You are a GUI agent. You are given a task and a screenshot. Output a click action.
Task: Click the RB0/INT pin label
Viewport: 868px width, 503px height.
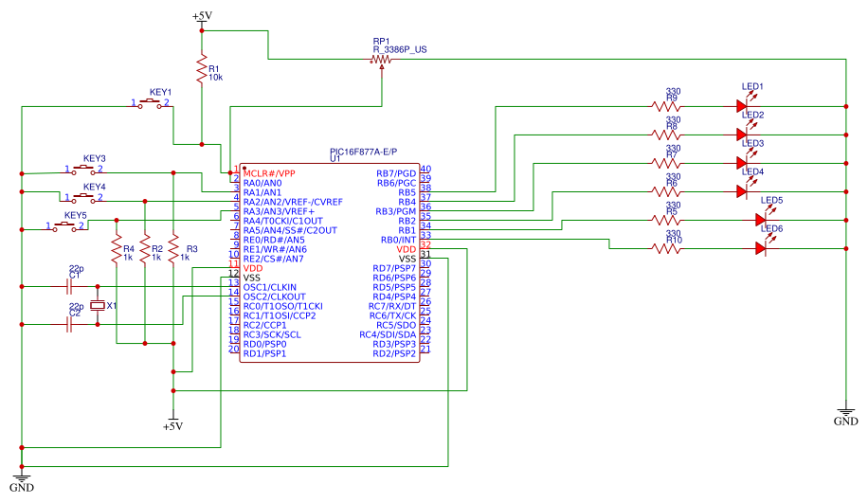coord(398,240)
